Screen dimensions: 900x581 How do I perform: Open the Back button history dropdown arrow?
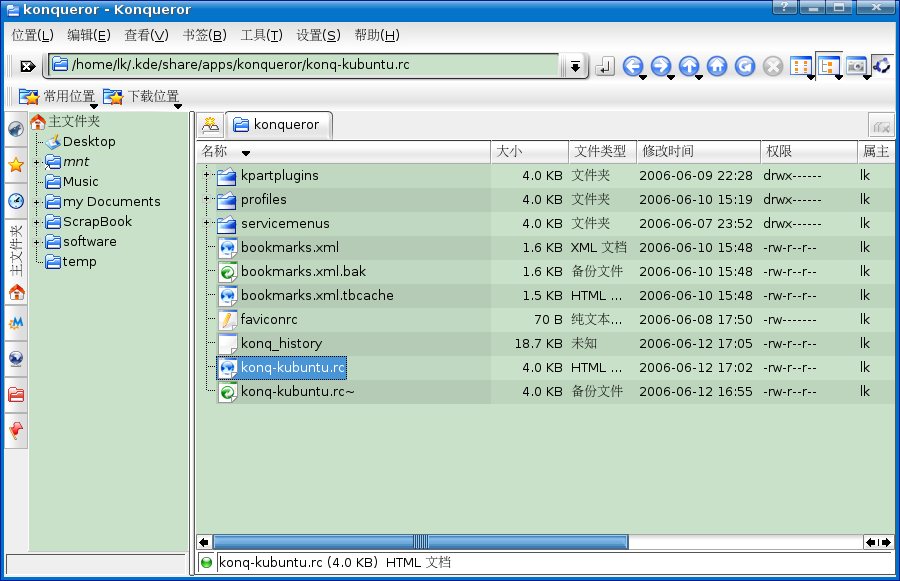643,77
